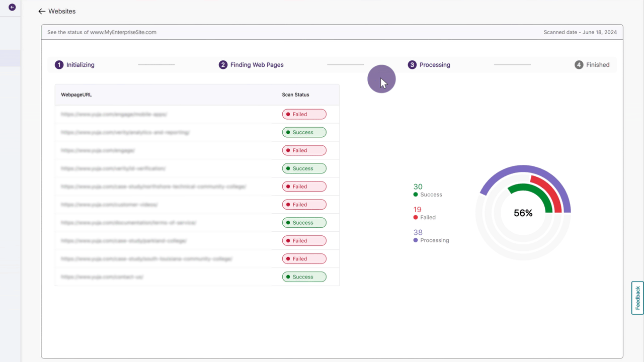
Task: Click Failed badge for mobile-apps row
Action: point(304,114)
